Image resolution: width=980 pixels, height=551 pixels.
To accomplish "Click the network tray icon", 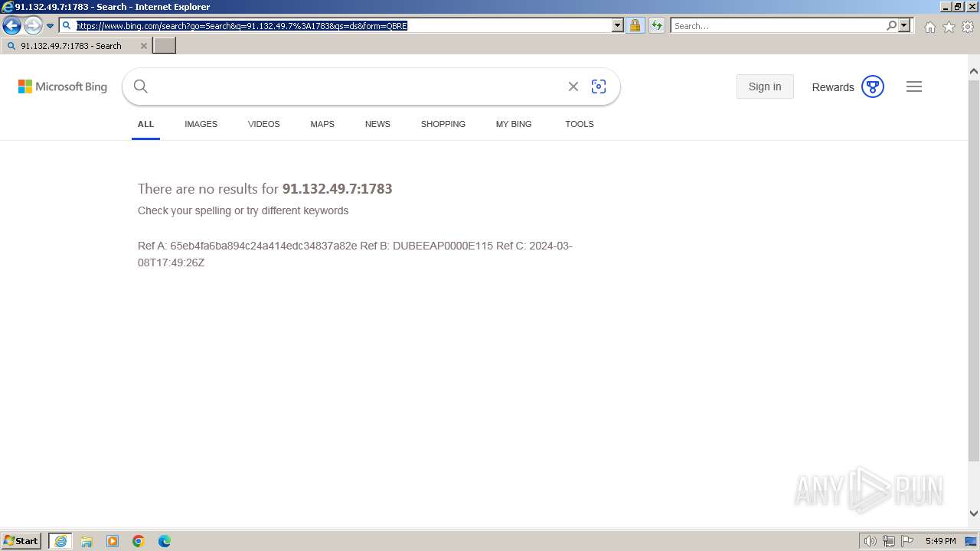I will pos(889,541).
